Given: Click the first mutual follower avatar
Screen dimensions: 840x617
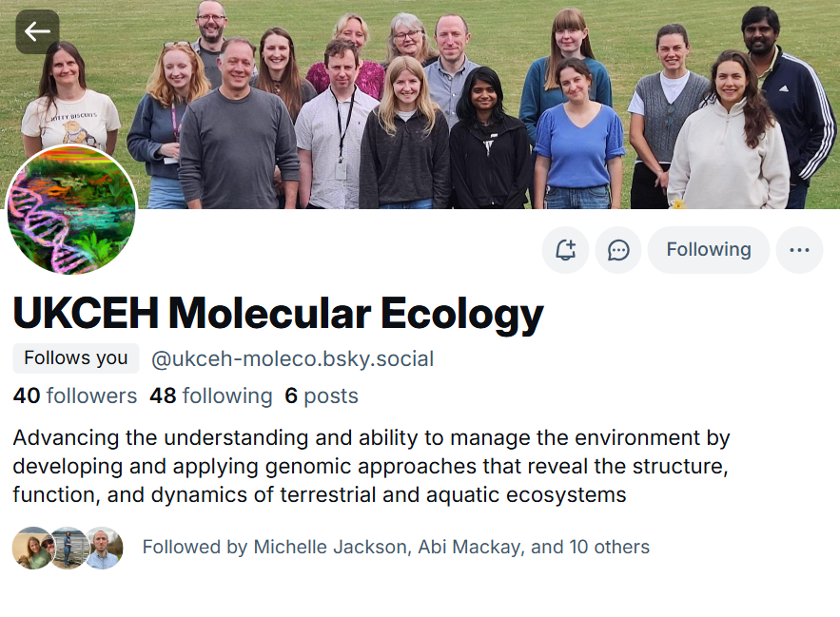Looking at the screenshot, I should pyautogui.click(x=32, y=548).
